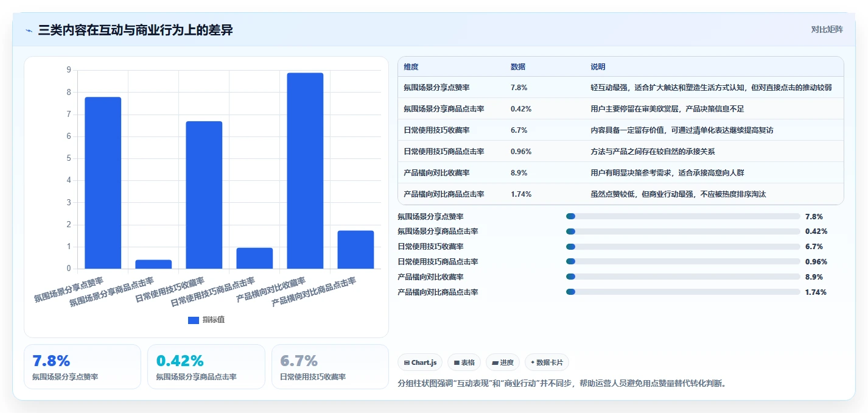Screen dimensions: 868x413
Task: Open the 0.42% 氛围场景分享商品点击率 data card
Action: pos(206,367)
